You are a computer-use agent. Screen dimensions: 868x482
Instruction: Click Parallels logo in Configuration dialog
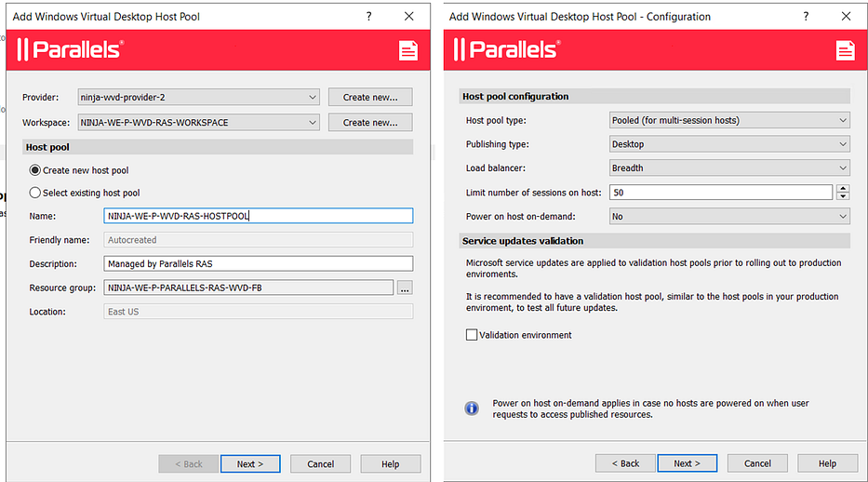(507, 50)
